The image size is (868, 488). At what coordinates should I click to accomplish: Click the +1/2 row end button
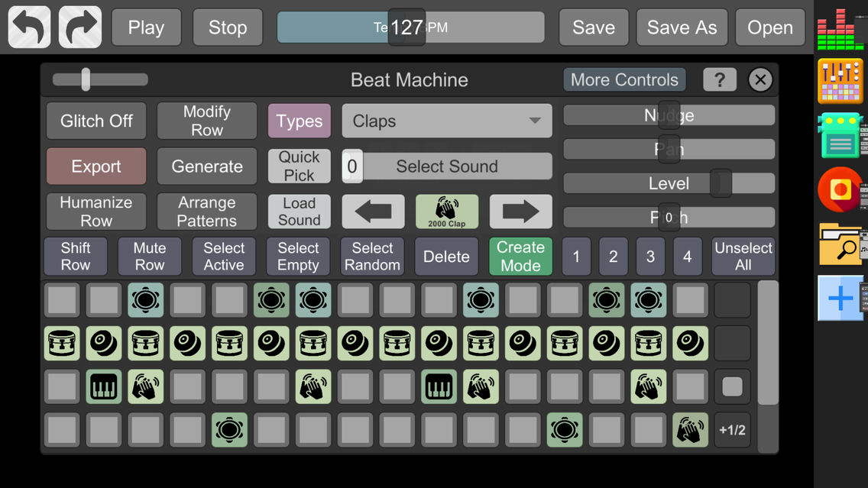tap(732, 430)
